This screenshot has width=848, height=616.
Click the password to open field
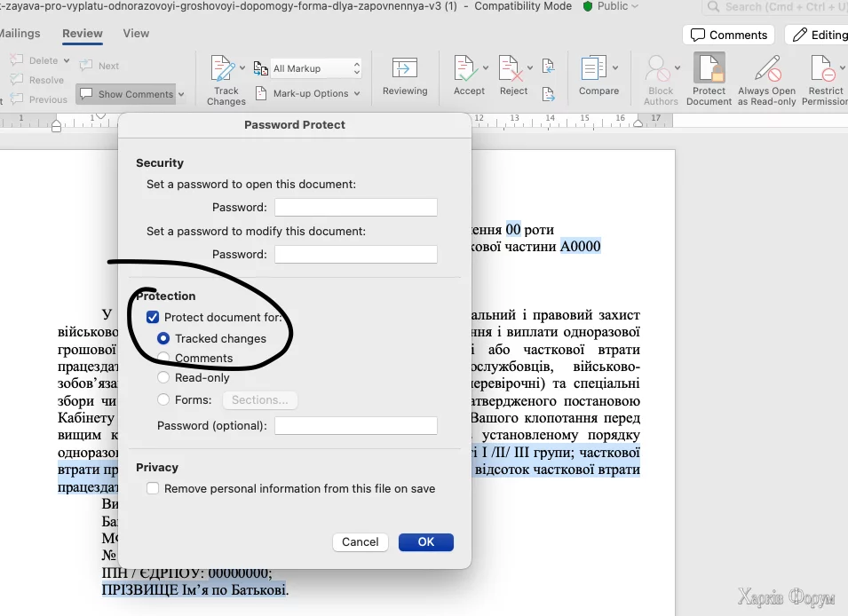tap(355, 208)
